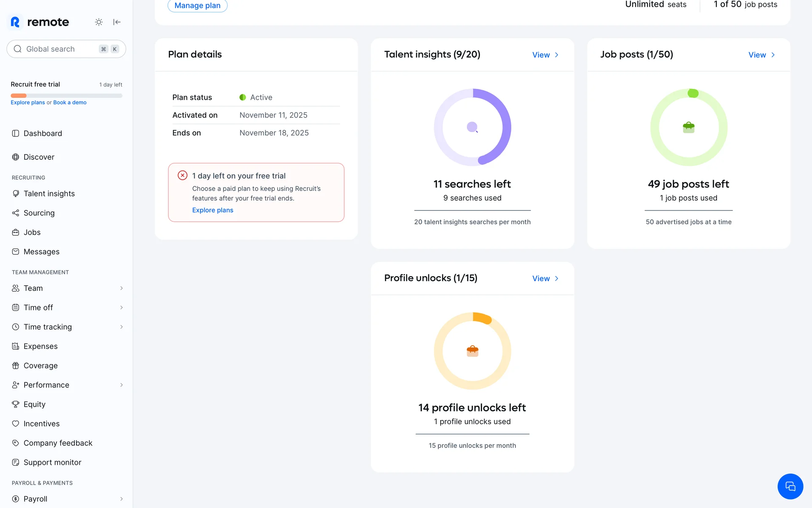Click the Equity trophy icon
Viewport: 812px width, 508px height.
click(16, 404)
